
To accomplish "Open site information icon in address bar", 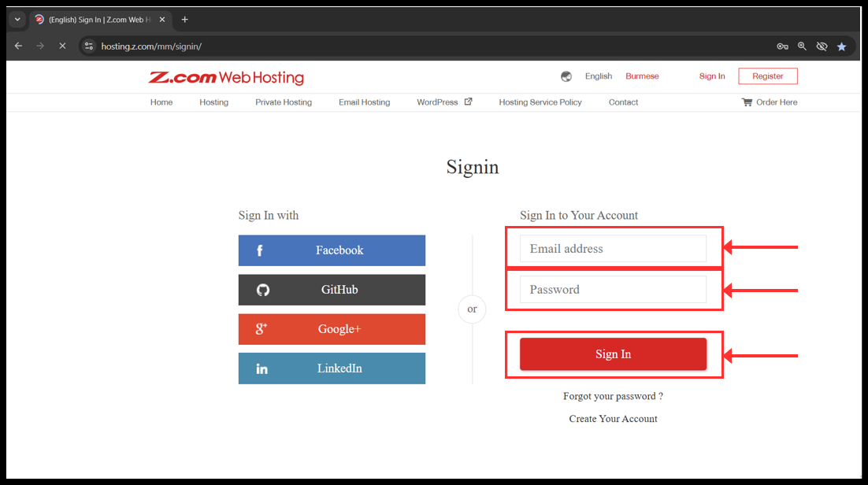I will pos(88,46).
